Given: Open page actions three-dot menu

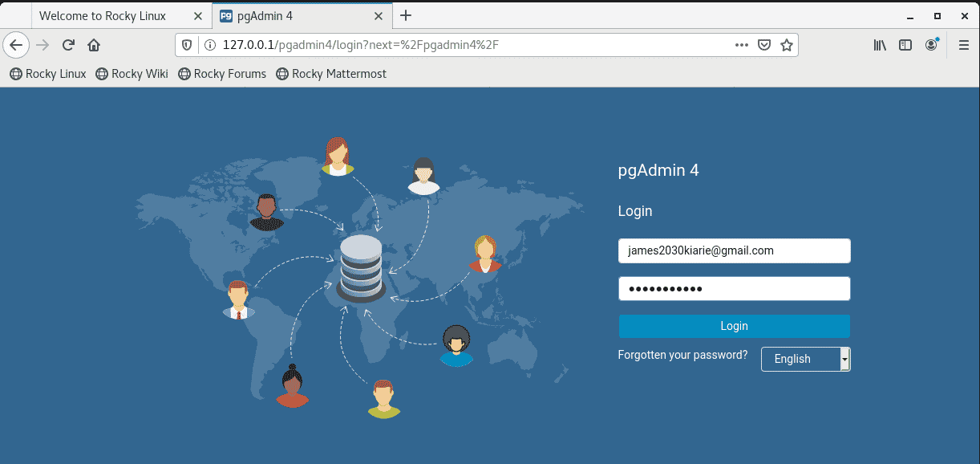Looking at the screenshot, I should pyautogui.click(x=742, y=45).
